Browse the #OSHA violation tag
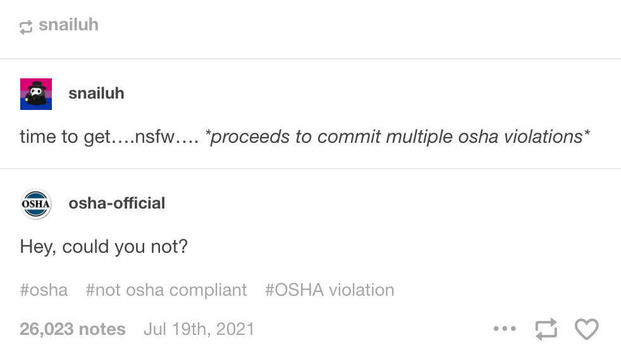The image size is (621, 364). tap(329, 290)
